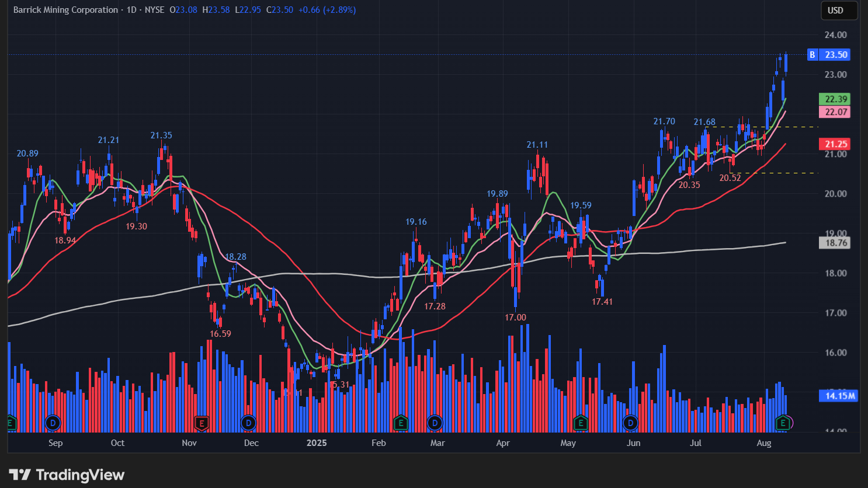The image size is (868, 488).
Task: Click the 20.52 pivot low label
Action: 730,178
